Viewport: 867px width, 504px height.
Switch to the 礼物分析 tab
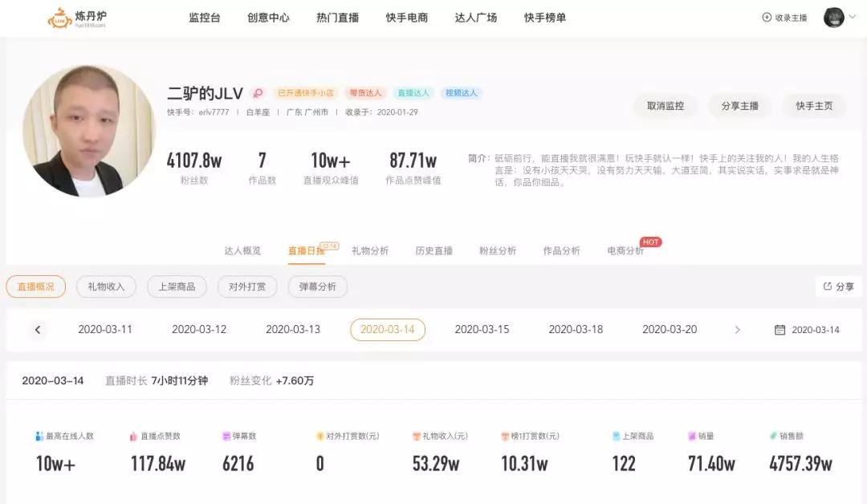coord(370,251)
